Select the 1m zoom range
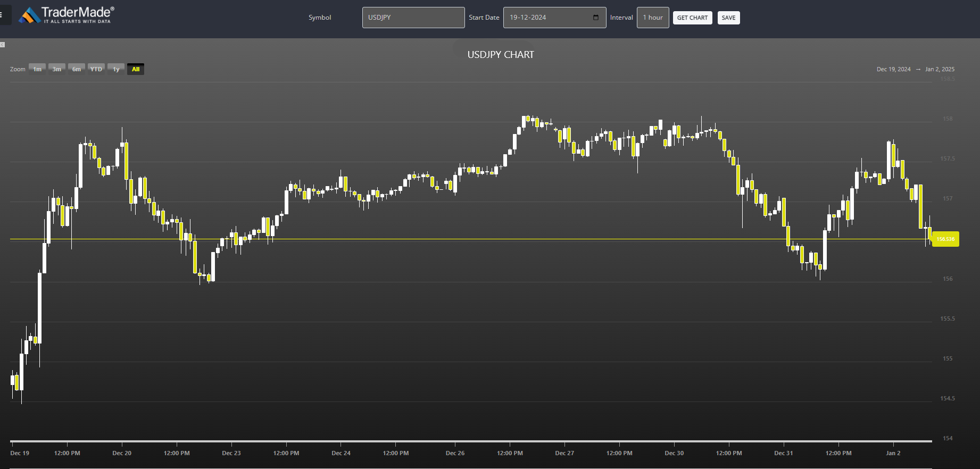980x469 pixels. [37, 69]
